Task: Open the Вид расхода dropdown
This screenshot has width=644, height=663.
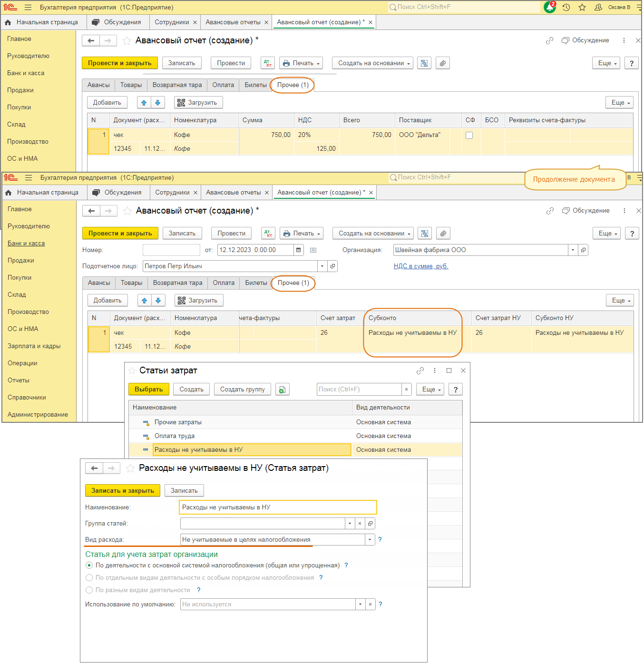Action: pyautogui.click(x=370, y=540)
